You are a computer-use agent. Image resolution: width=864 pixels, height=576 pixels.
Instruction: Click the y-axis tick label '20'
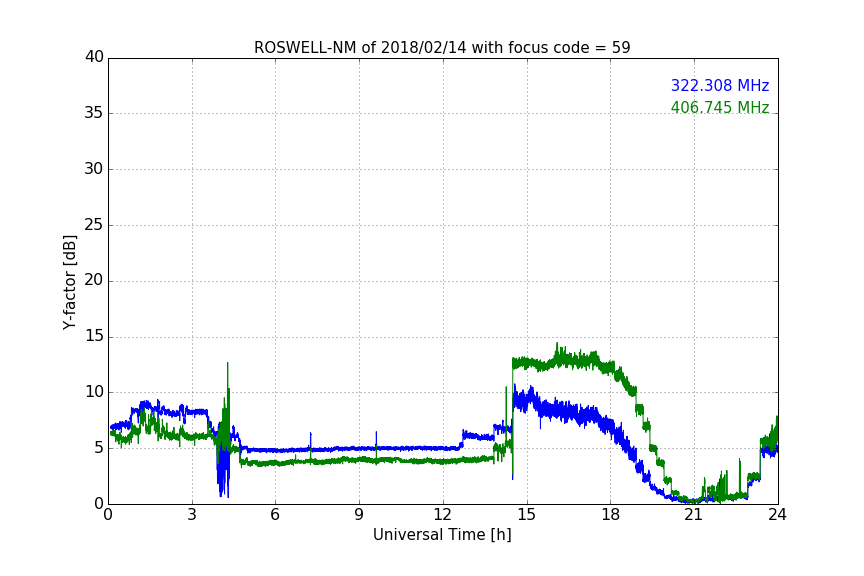pyautogui.click(x=94, y=281)
